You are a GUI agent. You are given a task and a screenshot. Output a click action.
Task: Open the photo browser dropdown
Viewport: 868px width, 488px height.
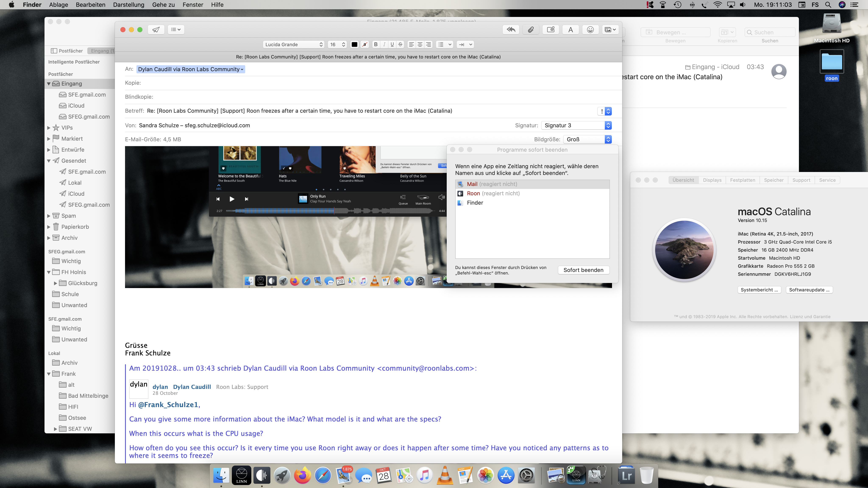(610, 30)
